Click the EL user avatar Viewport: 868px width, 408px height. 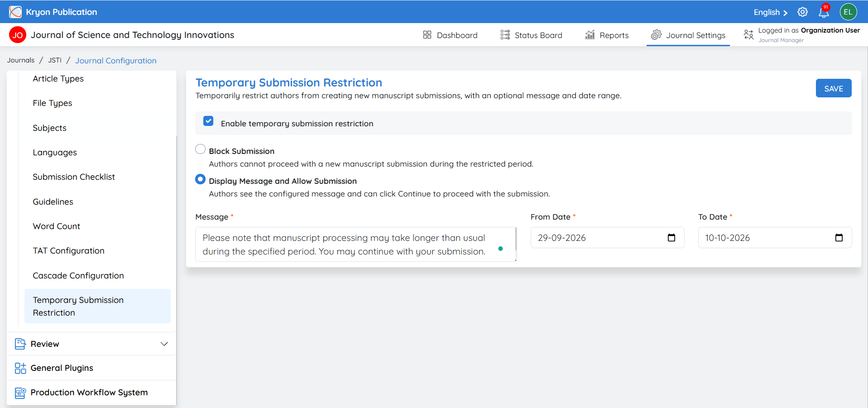coord(848,12)
